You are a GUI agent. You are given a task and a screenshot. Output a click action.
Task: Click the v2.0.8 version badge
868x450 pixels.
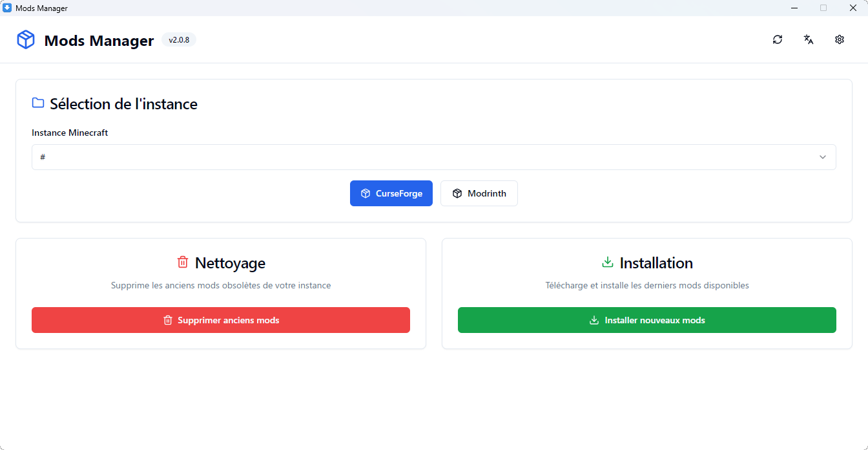point(179,40)
